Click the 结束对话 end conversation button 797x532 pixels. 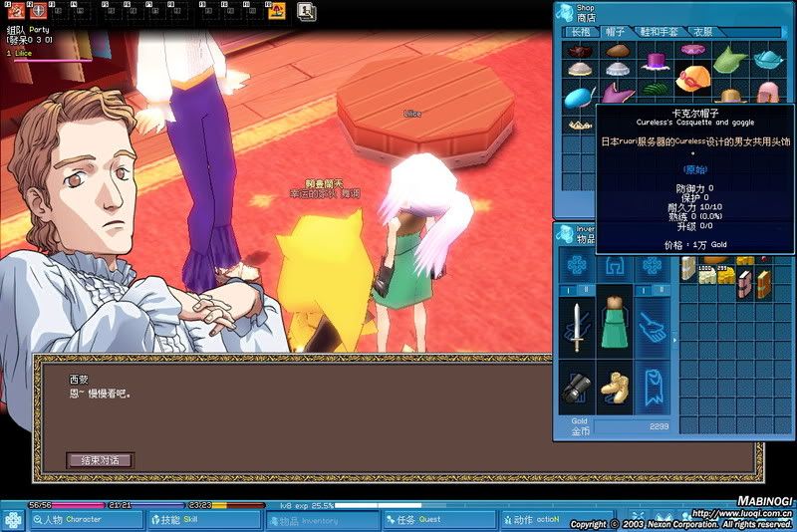tap(99, 460)
